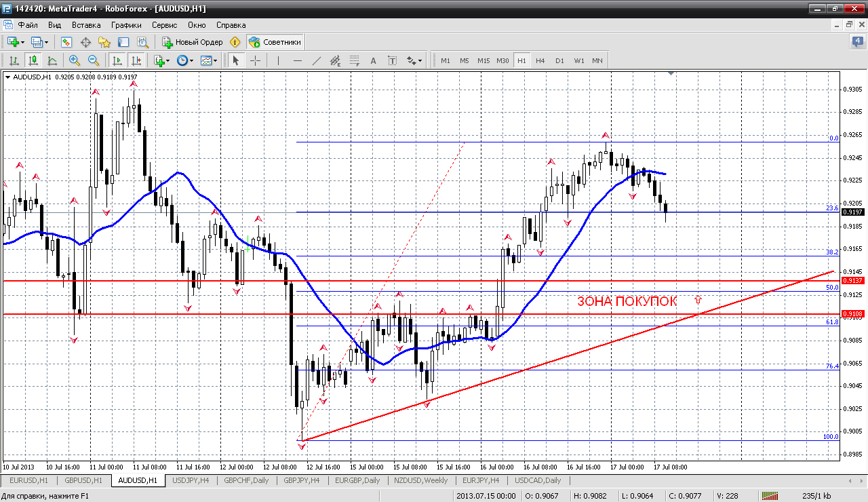Viewport: 868px width, 502px height.
Task: Show the Market Watch window
Action: [x=66, y=42]
